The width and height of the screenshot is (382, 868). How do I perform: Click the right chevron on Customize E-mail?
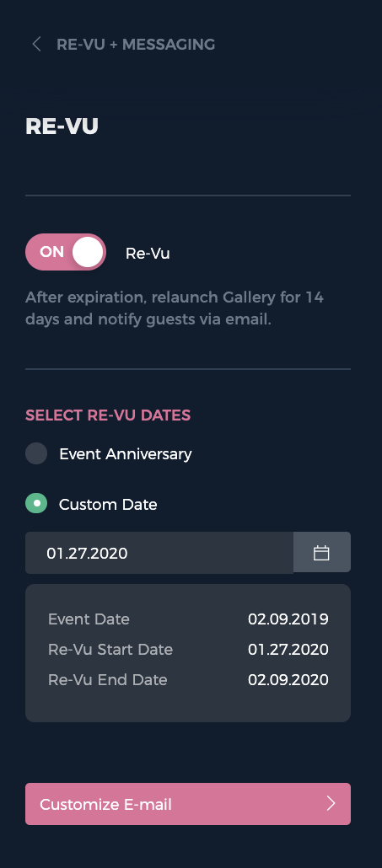pos(331,804)
